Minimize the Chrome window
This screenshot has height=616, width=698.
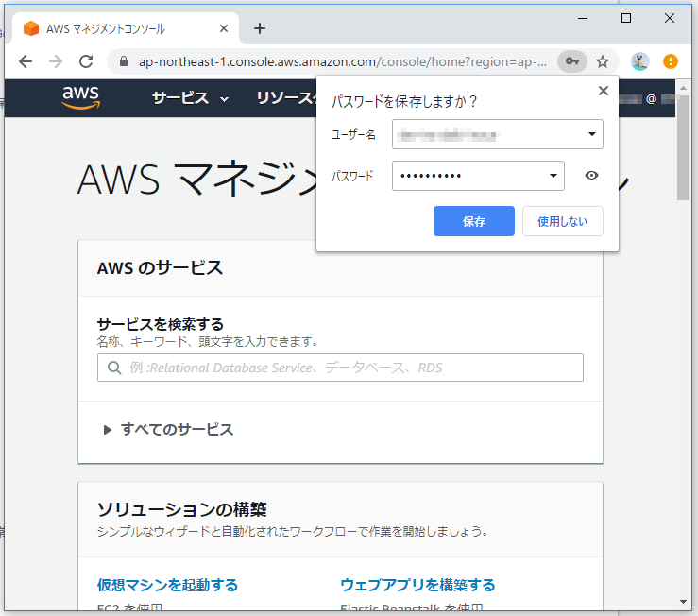point(583,18)
